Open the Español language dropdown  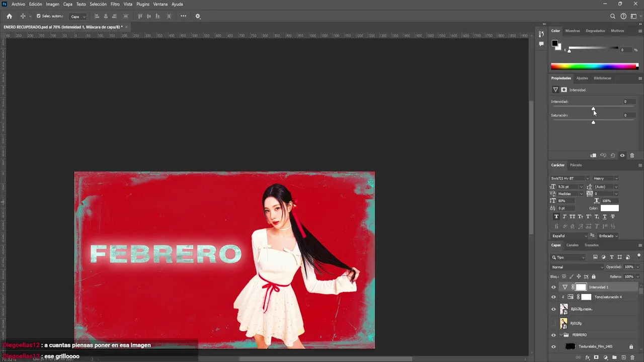570,236
